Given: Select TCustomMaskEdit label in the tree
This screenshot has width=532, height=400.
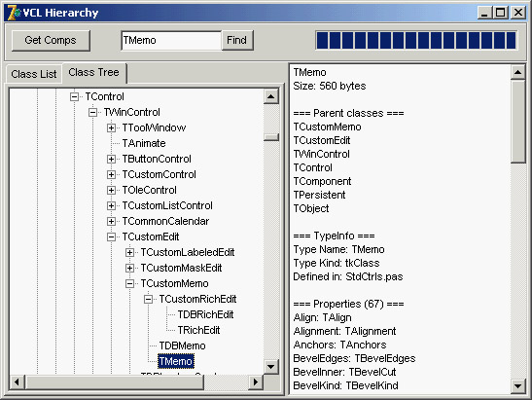Looking at the screenshot, I should 182,269.
